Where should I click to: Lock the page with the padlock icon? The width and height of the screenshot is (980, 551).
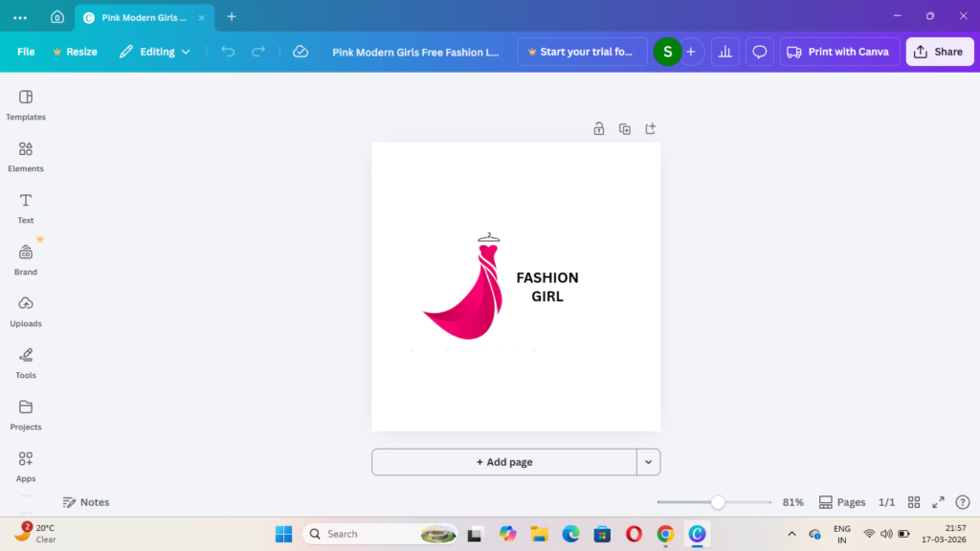(599, 129)
